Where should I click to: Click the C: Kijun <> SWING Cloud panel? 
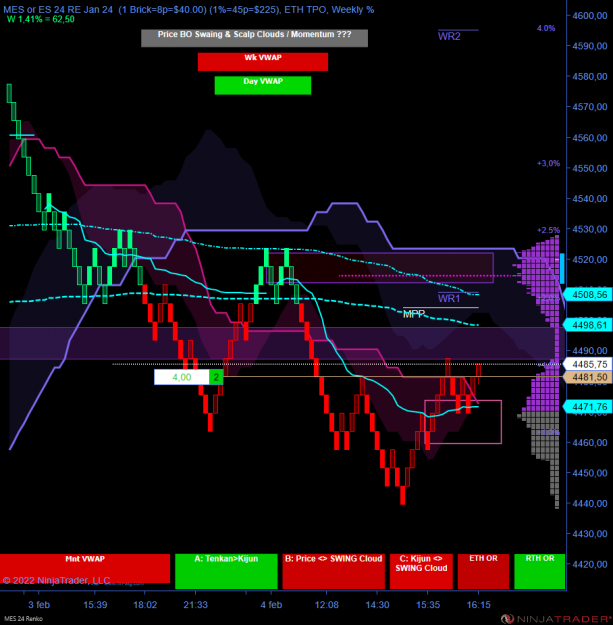(421, 571)
